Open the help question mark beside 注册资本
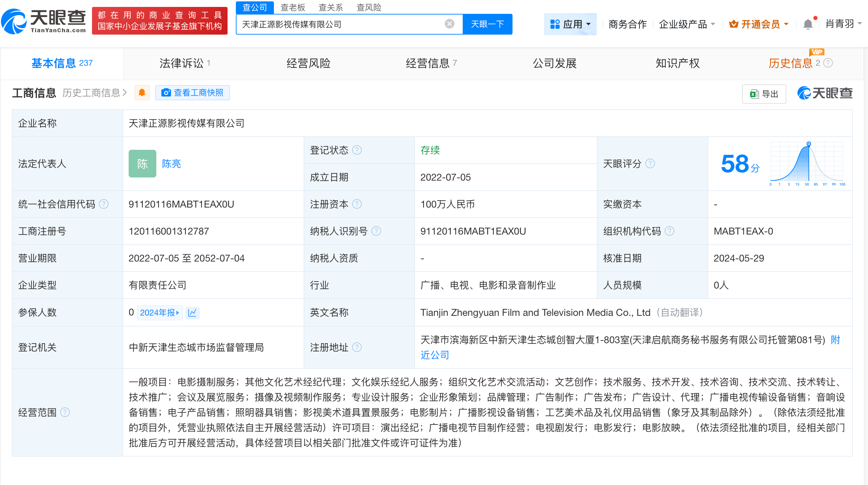The image size is (868, 485). (x=357, y=204)
